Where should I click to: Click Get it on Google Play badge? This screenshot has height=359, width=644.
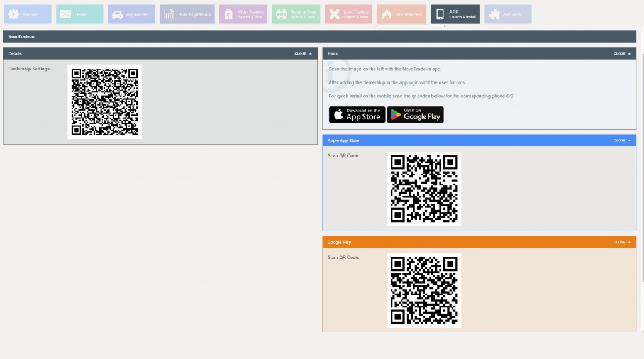(x=415, y=114)
